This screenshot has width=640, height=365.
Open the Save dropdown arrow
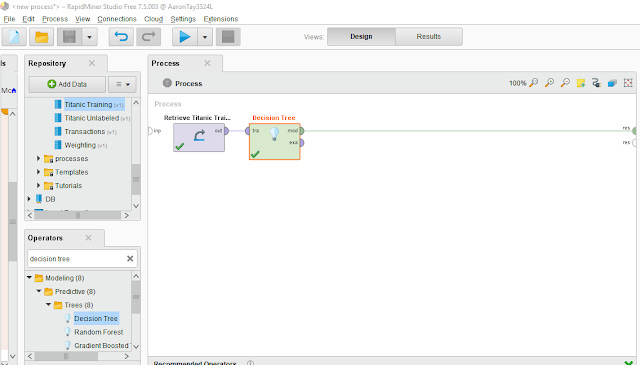(x=89, y=37)
